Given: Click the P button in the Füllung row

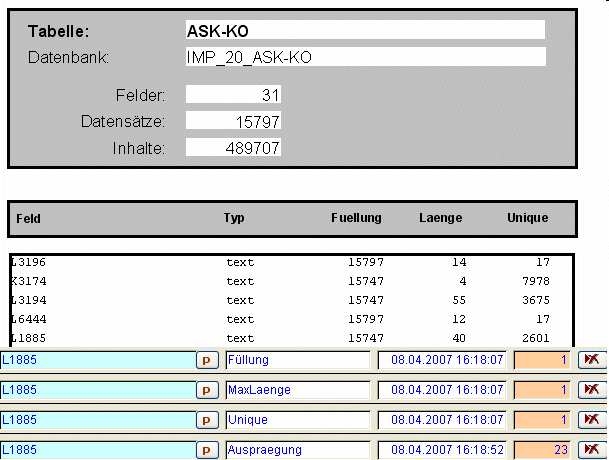Looking at the screenshot, I should (208, 359).
